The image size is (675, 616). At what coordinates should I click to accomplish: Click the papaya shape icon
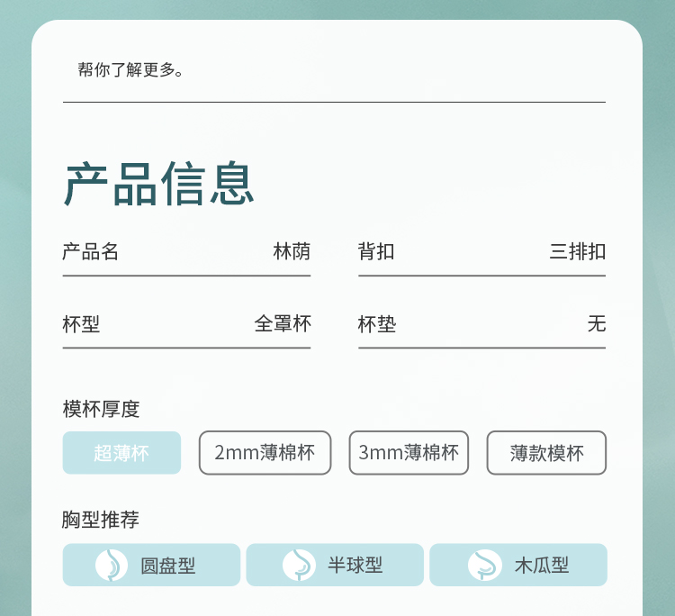[485, 566]
